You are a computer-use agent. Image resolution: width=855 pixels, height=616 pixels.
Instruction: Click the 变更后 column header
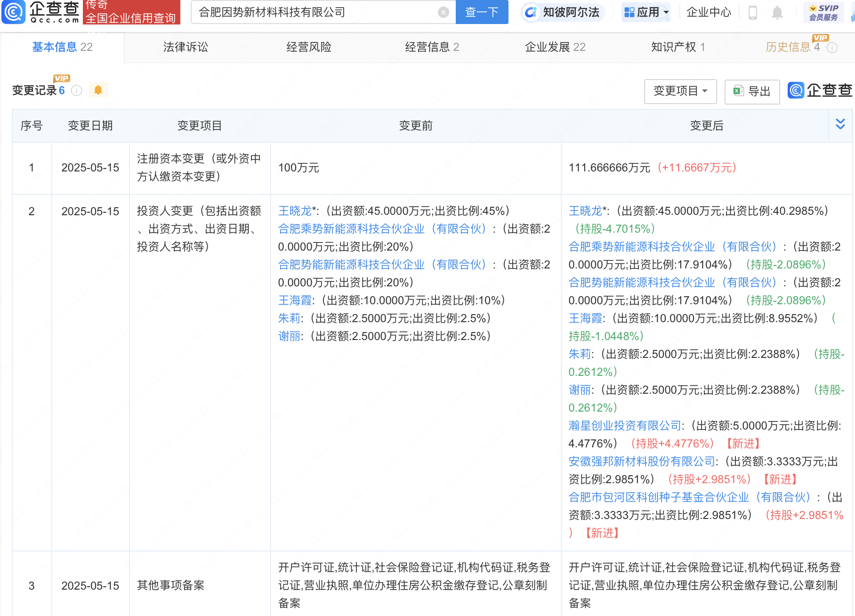(x=707, y=126)
